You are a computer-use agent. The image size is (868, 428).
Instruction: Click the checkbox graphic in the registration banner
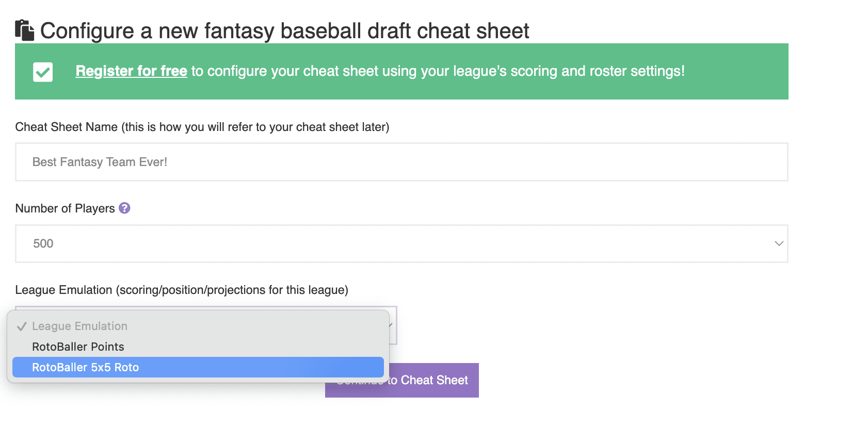pos(43,71)
